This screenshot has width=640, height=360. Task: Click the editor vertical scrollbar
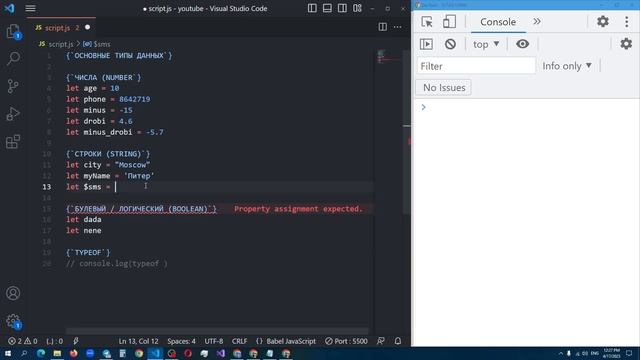coord(407,131)
